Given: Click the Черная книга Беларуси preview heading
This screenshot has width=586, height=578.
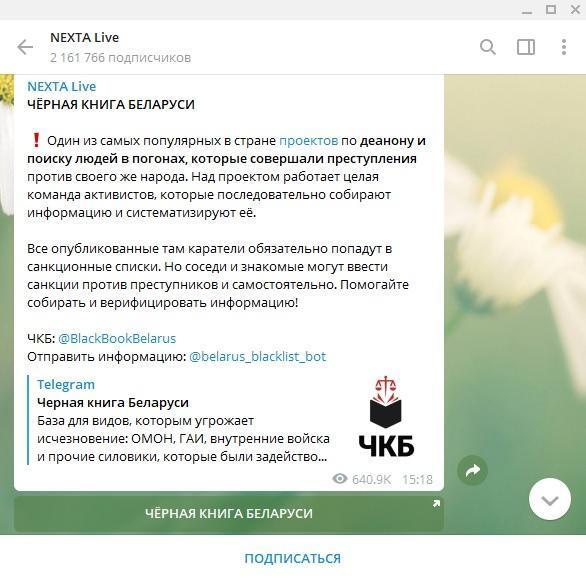Looking at the screenshot, I should click(113, 403).
